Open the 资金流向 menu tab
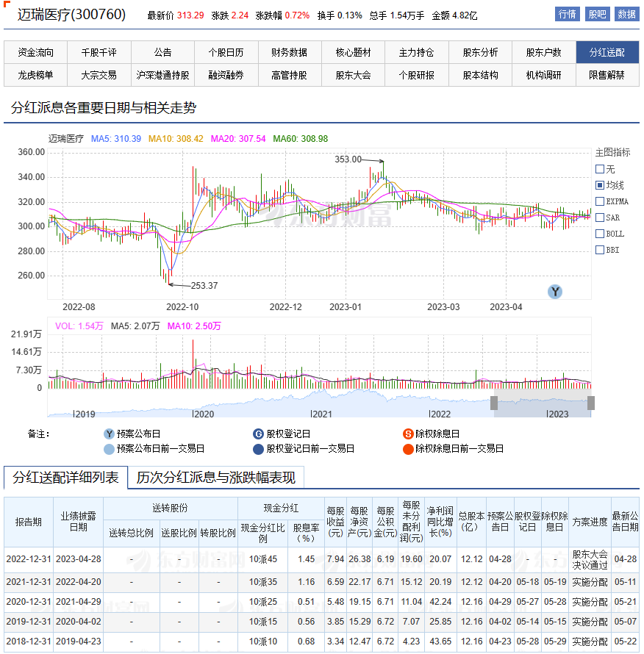The image size is (644, 654). pos(36,52)
